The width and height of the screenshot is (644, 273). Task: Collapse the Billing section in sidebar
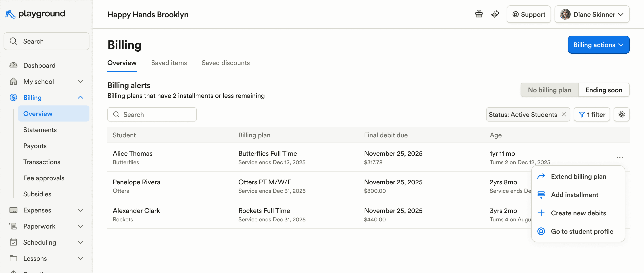80,97
